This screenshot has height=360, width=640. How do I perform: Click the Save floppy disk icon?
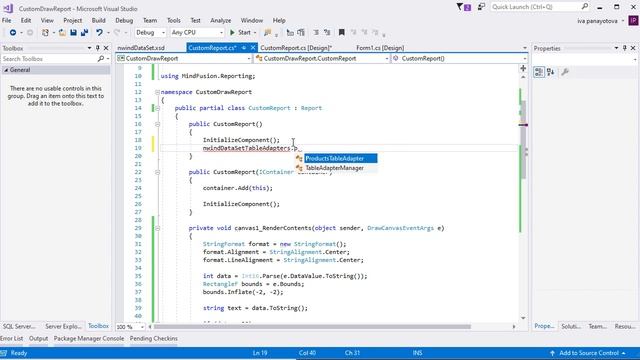(x=73, y=32)
